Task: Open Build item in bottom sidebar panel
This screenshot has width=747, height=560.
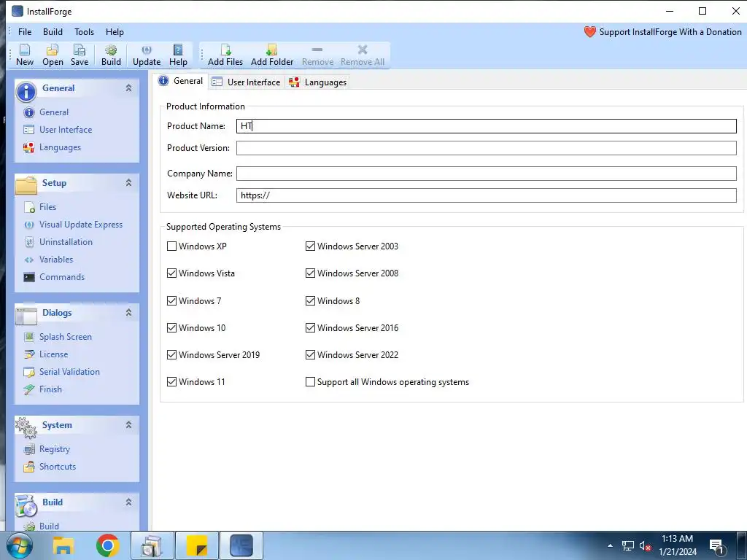Action: (49, 526)
